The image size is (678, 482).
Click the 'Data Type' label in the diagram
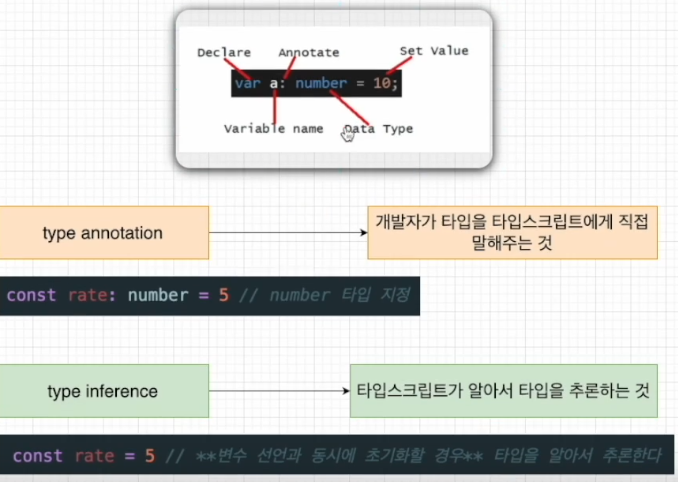click(x=379, y=129)
